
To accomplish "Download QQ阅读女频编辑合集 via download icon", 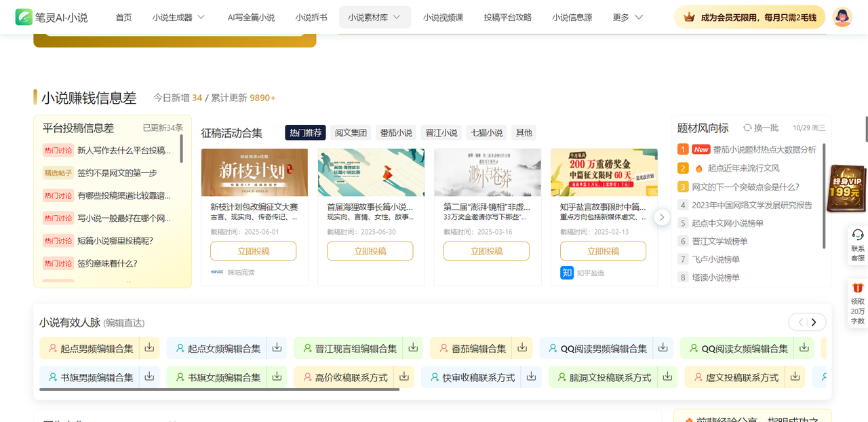I will click(804, 348).
